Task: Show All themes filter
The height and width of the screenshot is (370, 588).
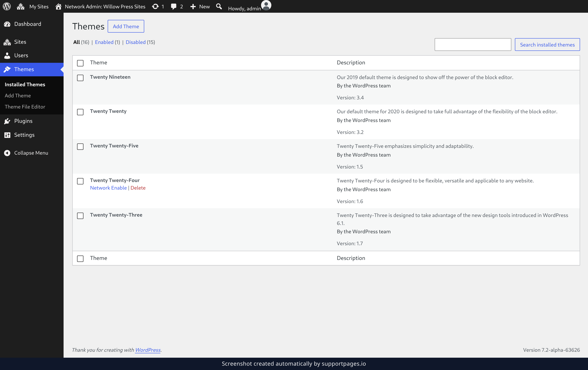Action: [76, 42]
